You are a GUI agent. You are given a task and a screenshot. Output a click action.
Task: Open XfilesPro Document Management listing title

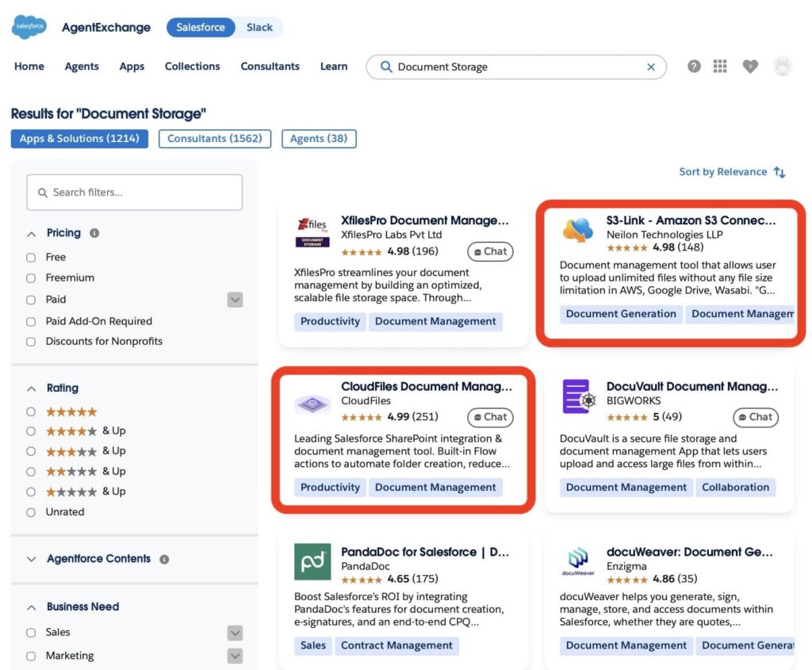[425, 220]
